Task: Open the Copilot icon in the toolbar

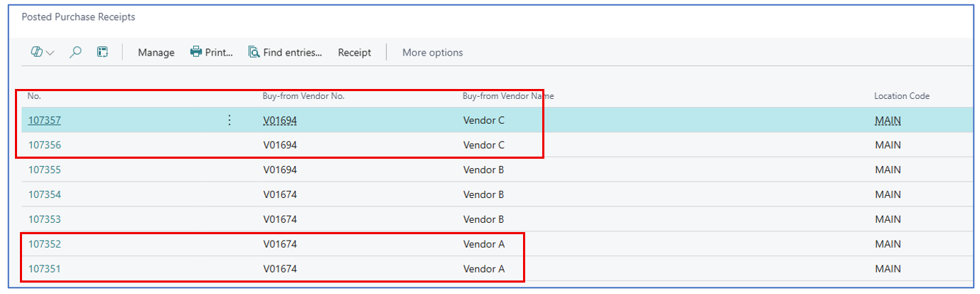Action: pyautogui.click(x=37, y=52)
